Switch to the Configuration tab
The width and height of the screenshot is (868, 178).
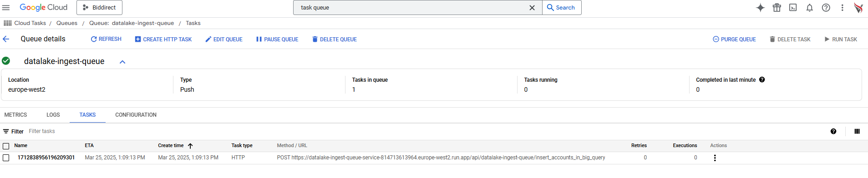pos(136,115)
